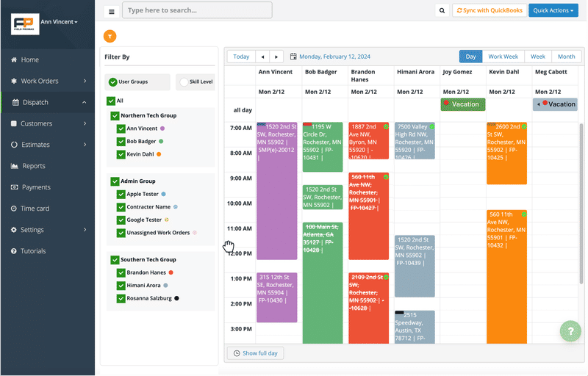Click the Work Orders asterisk icon

[14, 81]
